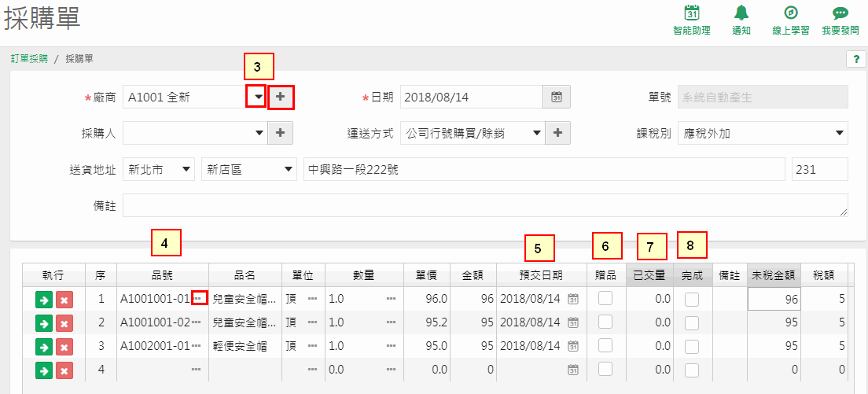The height and width of the screenshot is (394, 868).
Task: Click 未稅金額 cell showing 96
Action: coord(774,300)
